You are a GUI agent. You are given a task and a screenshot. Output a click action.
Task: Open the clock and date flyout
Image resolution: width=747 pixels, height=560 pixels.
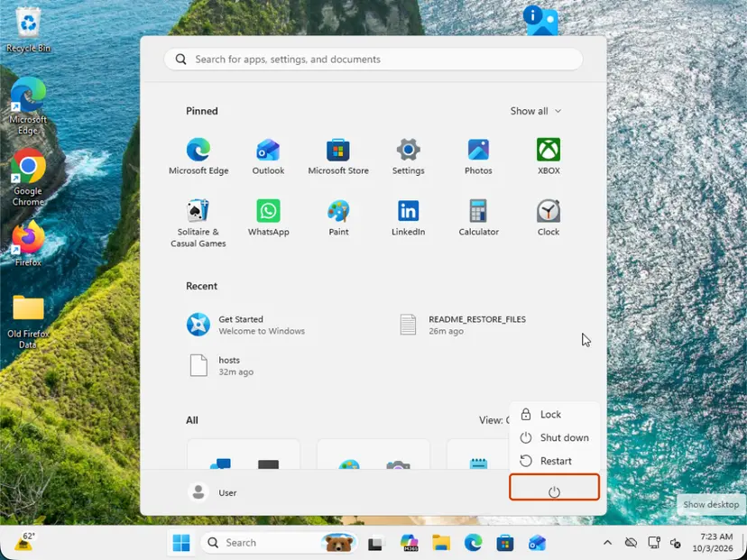pos(713,542)
